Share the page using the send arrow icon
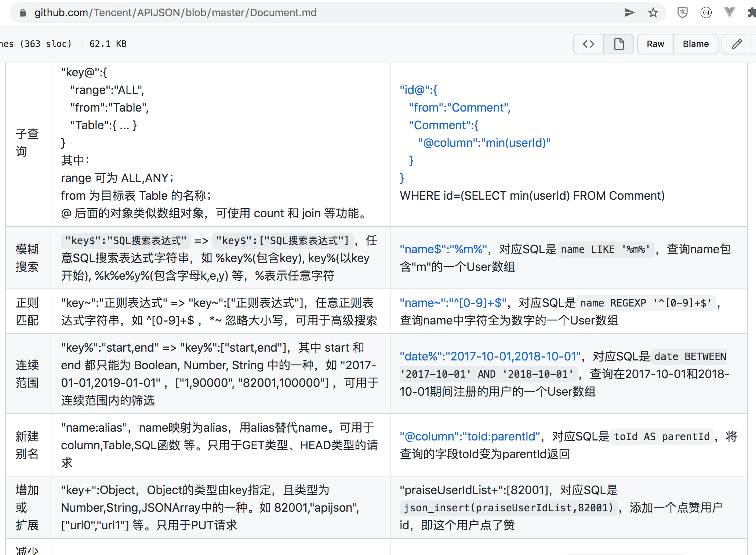This screenshot has height=555, width=756. tap(629, 12)
